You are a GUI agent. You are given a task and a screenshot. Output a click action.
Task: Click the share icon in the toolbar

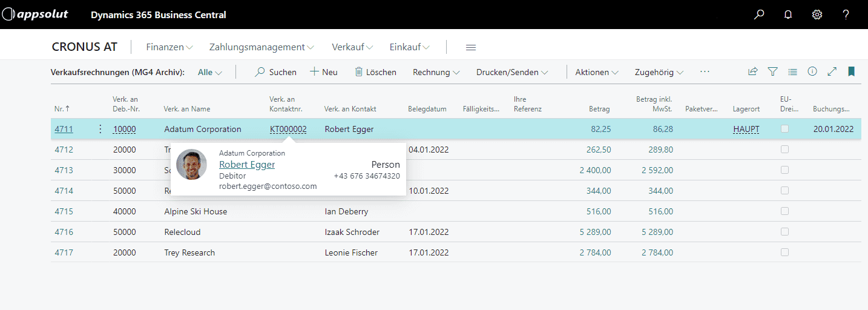click(753, 71)
